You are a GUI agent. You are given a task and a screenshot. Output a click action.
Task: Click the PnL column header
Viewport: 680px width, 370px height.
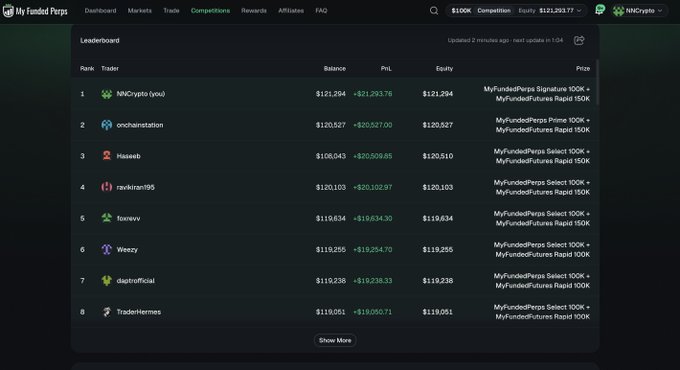point(386,69)
